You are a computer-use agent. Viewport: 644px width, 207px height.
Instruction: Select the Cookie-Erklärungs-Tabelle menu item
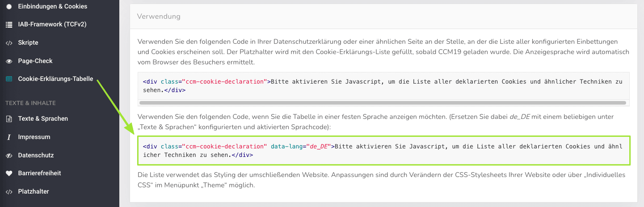(x=55, y=79)
